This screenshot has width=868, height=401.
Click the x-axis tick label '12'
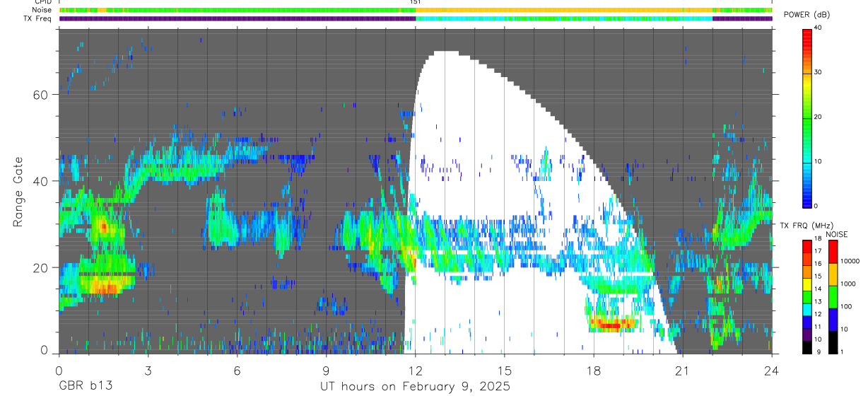pos(415,370)
